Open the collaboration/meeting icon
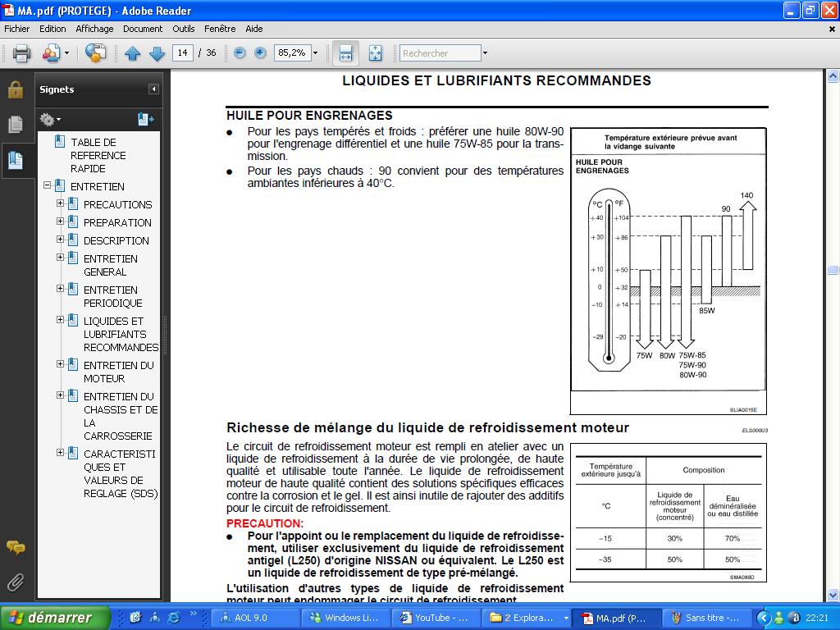Image resolution: width=840 pixels, height=630 pixels. 52,53
